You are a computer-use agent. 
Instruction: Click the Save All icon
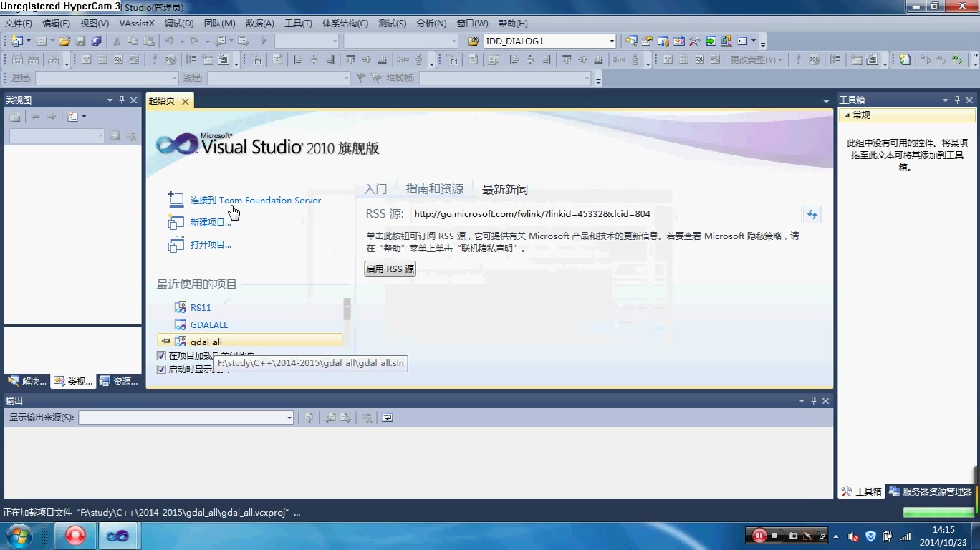click(96, 41)
